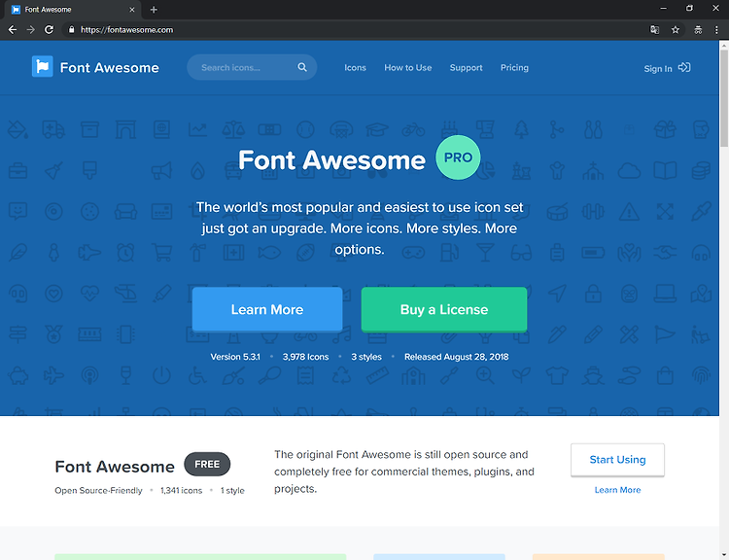Click the background cocktail glass icon

(x=485, y=253)
